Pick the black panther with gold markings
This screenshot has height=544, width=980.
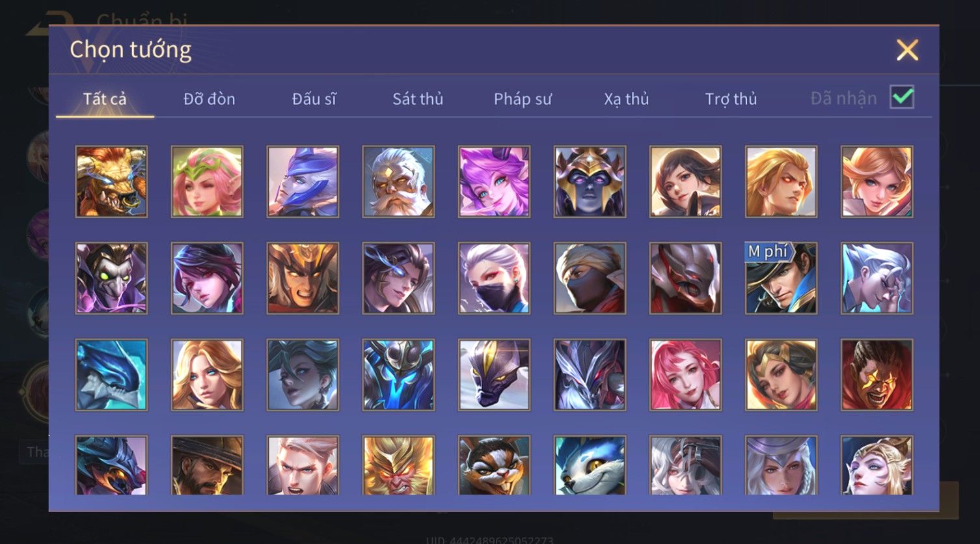(494, 375)
